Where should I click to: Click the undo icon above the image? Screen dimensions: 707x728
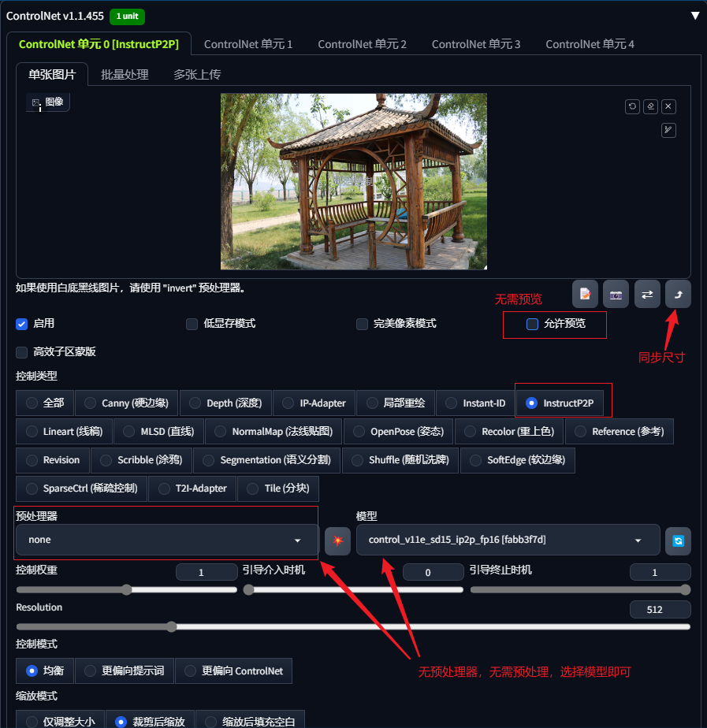632,106
